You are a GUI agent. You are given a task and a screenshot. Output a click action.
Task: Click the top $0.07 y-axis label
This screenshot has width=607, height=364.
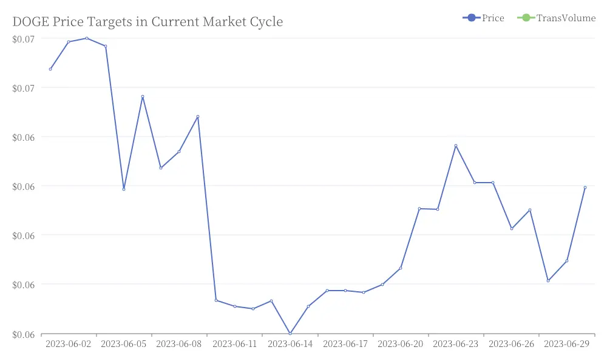23,39
